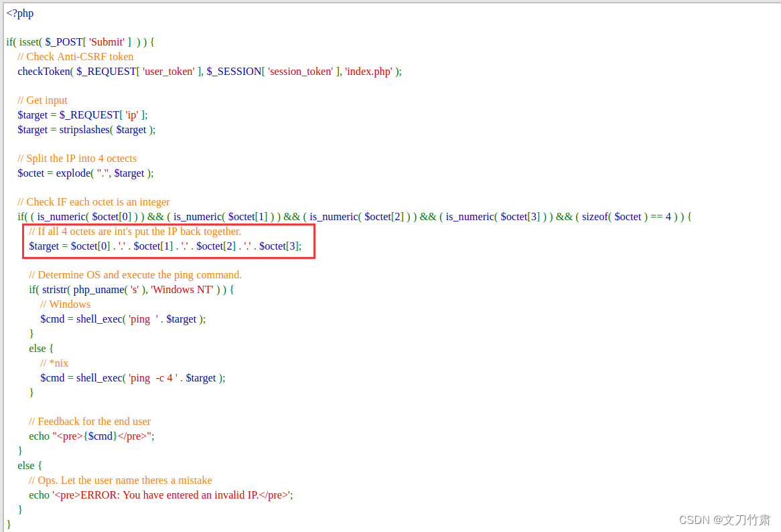Select the line 'if( isset( $_POST[ 'Submit' ] ) ) {'
This screenshot has width=781, height=532.
point(80,42)
